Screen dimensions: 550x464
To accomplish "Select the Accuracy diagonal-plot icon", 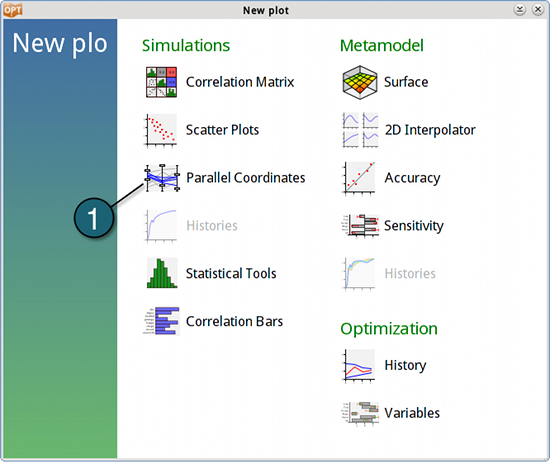I will pos(359,178).
